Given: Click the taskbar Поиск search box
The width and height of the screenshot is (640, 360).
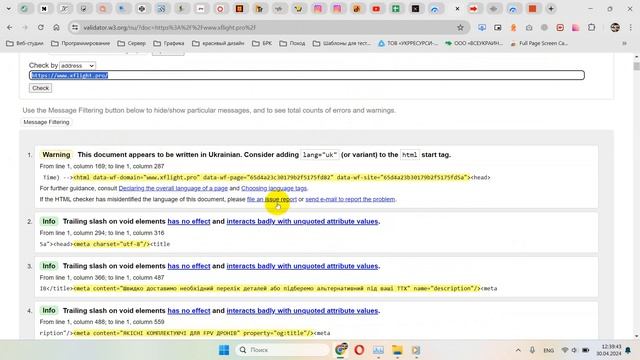Looking at the screenshot, I should point(283,350).
